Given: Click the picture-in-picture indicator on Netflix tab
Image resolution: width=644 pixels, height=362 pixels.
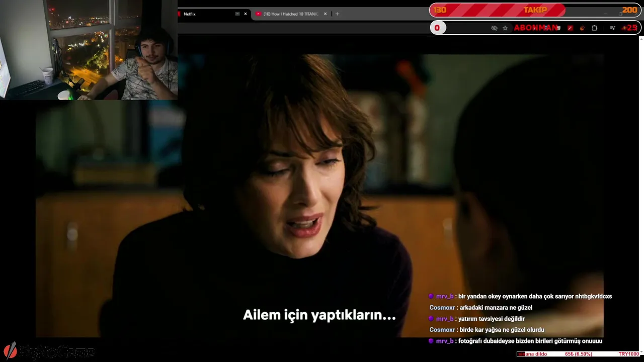Looking at the screenshot, I should 237,14.
